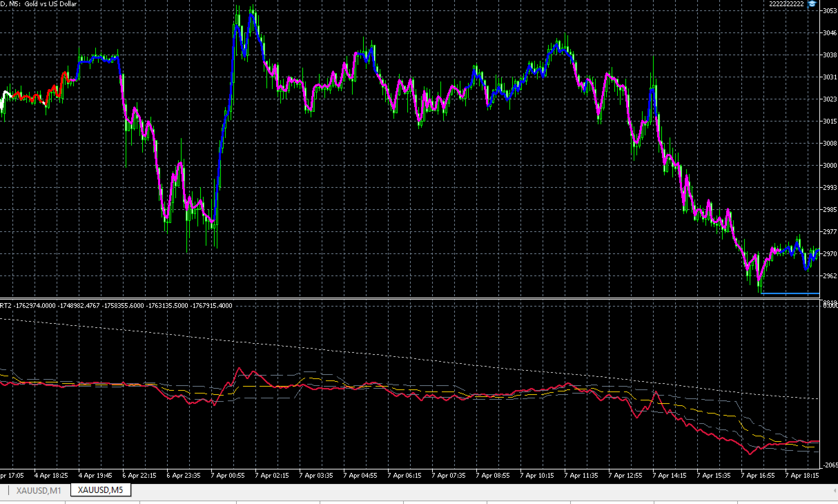Click the 7 Apr 12:55 time label
The height and width of the screenshot is (504, 838).
pyautogui.click(x=625, y=476)
